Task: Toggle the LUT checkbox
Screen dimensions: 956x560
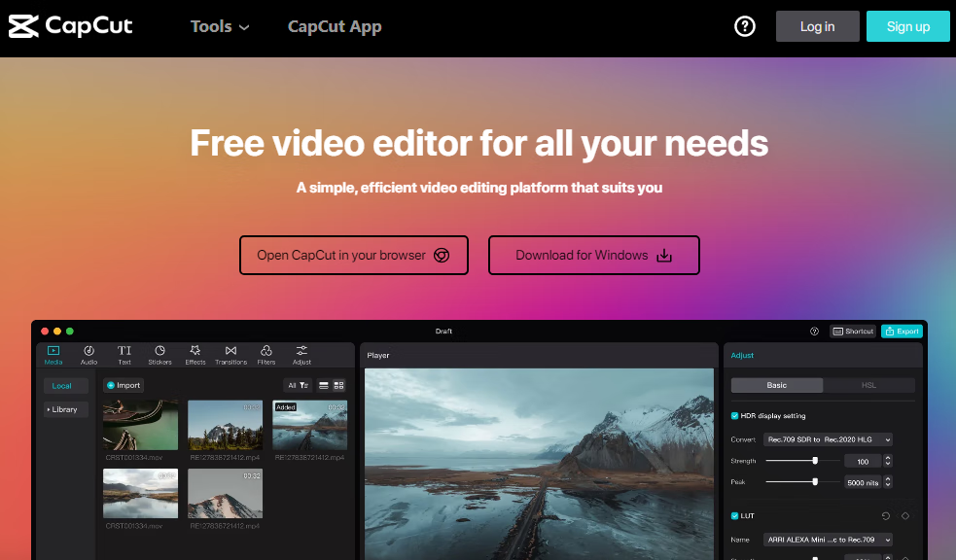Action: tap(734, 515)
